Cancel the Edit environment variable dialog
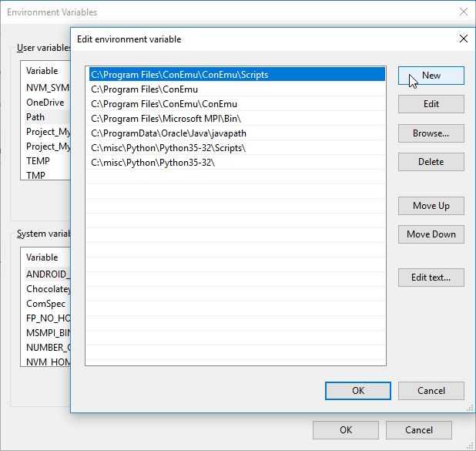This screenshot has width=476, height=451. (x=431, y=391)
